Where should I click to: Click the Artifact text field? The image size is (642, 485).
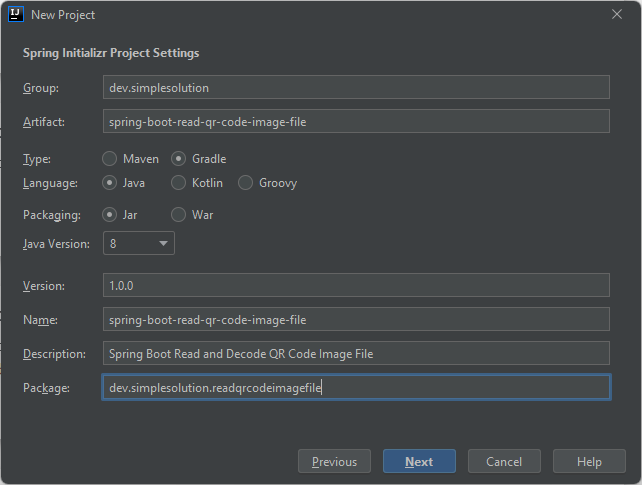(x=356, y=121)
